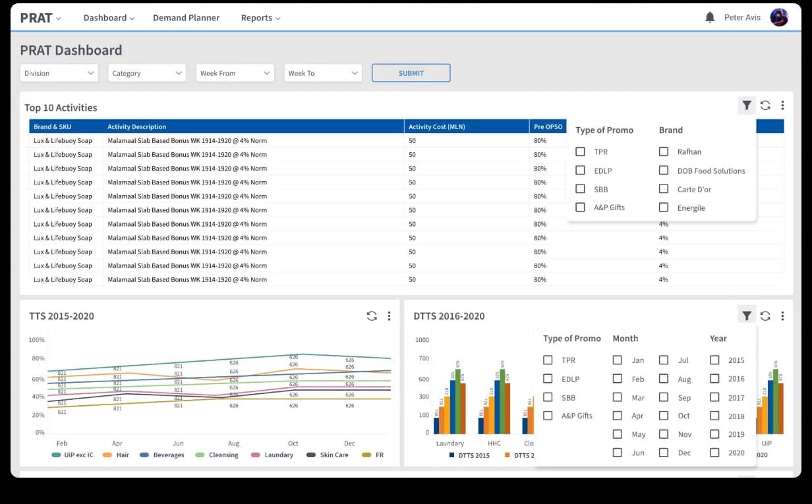Go to Demand Planner
This screenshot has width=812, height=504.
click(x=186, y=18)
